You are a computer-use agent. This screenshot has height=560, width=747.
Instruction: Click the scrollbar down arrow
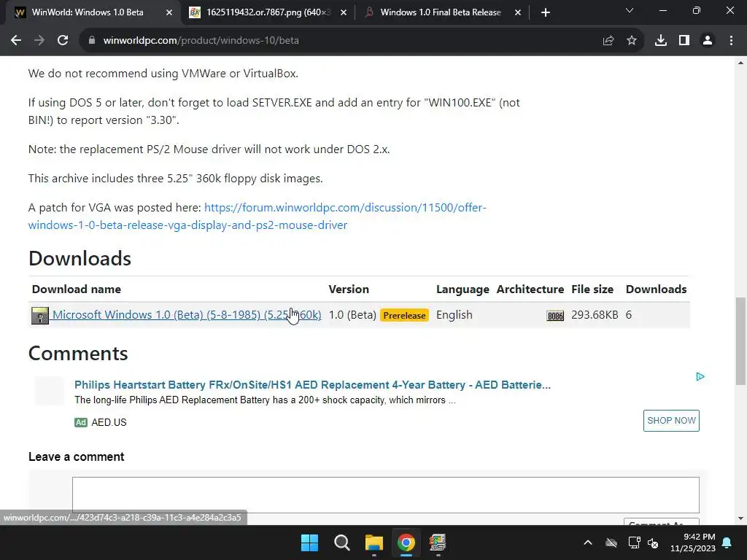740,518
